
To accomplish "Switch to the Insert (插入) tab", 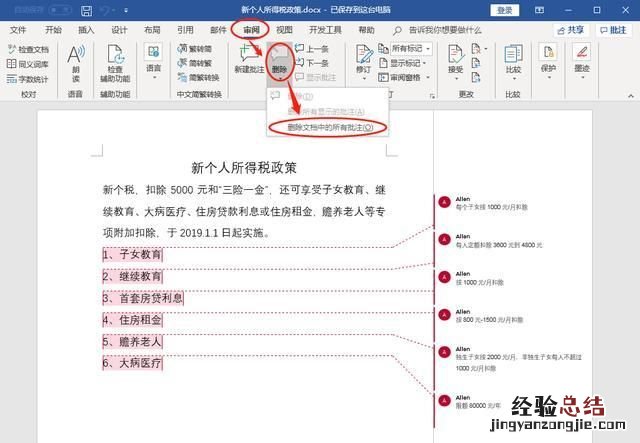I will 86,30.
